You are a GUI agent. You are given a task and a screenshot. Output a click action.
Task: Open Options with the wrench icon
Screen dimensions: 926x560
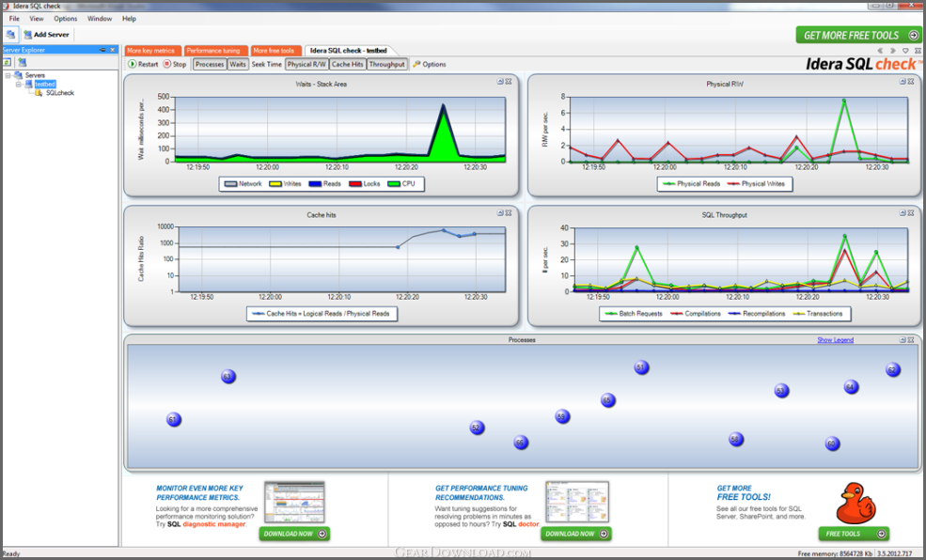click(x=416, y=65)
